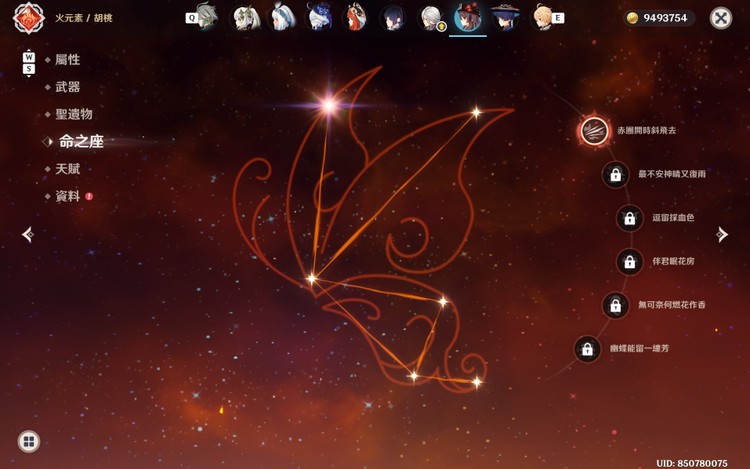Select the blond character portrait next to E
Screen dimensions: 750x469
[541, 17]
